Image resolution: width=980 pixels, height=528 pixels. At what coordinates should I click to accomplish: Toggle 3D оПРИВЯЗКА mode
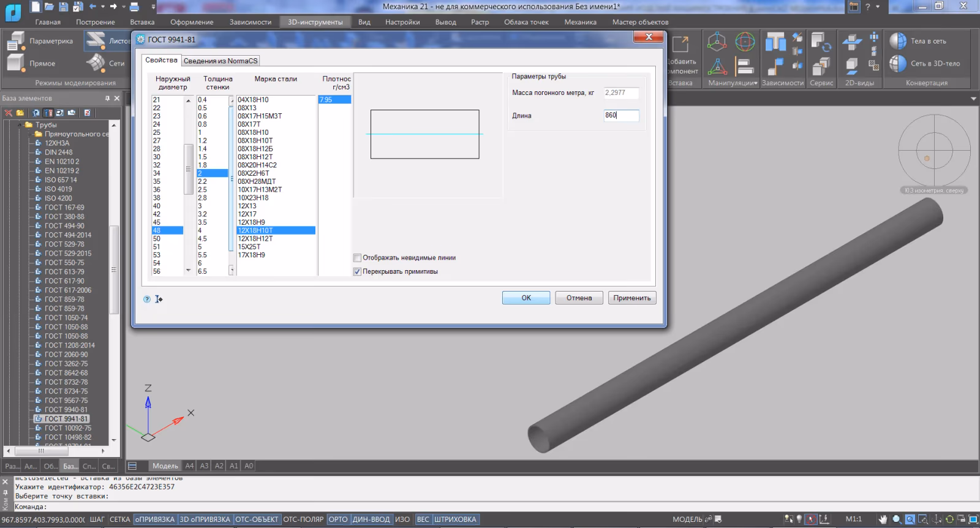[x=205, y=519]
